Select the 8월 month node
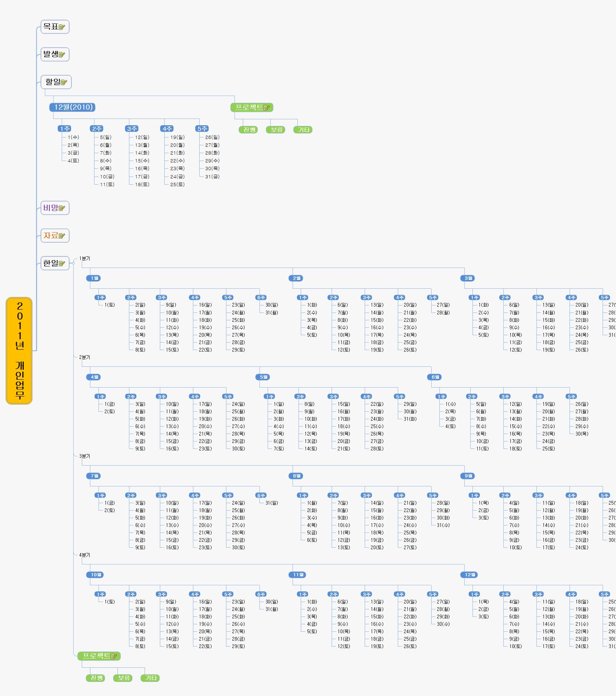The image size is (616, 696). [296, 476]
